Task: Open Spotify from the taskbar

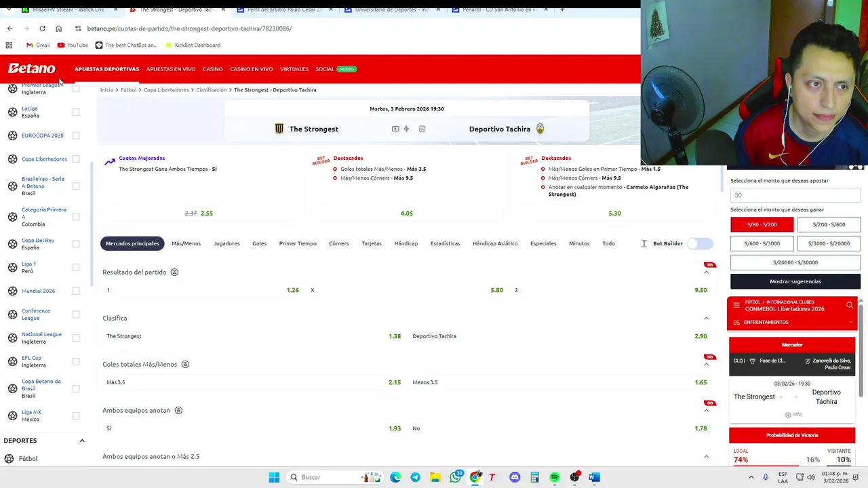Action: tap(555, 477)
